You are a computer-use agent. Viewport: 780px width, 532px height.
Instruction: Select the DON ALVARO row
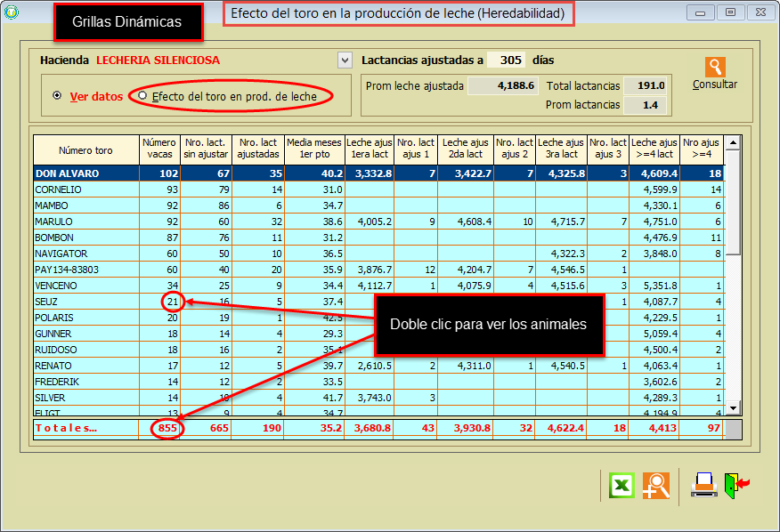(x=68, y=173)
